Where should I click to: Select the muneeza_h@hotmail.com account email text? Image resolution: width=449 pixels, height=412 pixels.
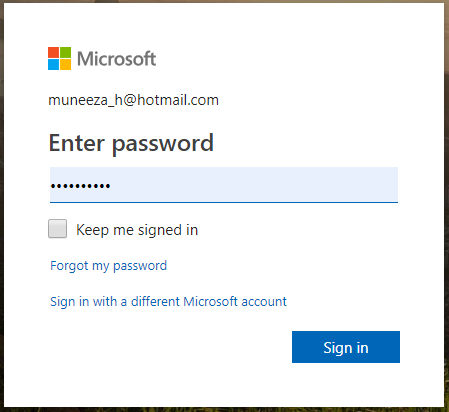pos(133,100)
